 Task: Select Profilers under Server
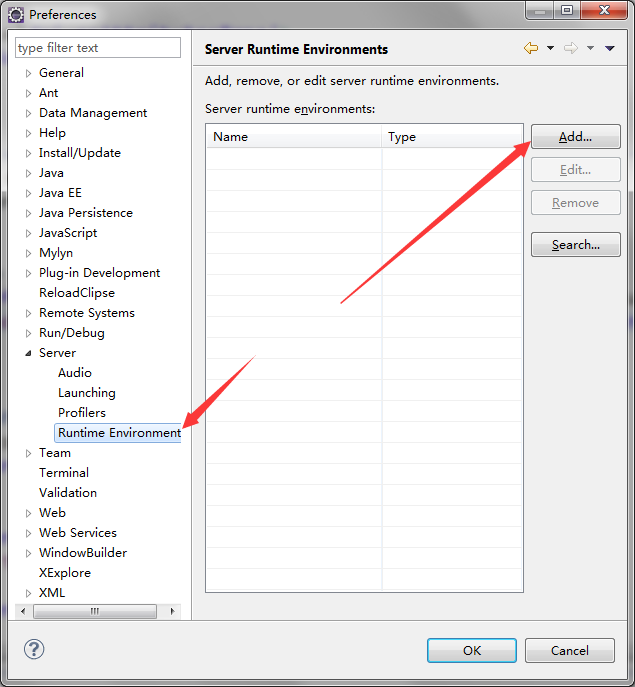(82, 413)
